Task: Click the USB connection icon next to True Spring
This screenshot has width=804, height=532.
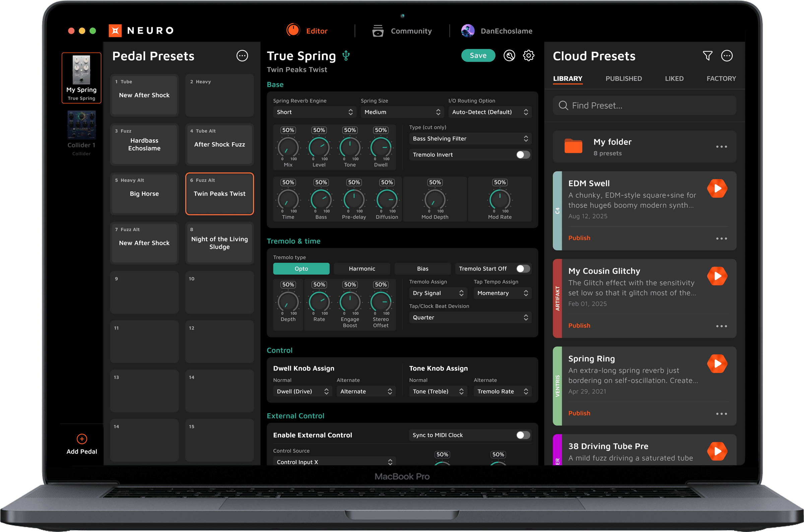Action: click(x=346, y=56)
